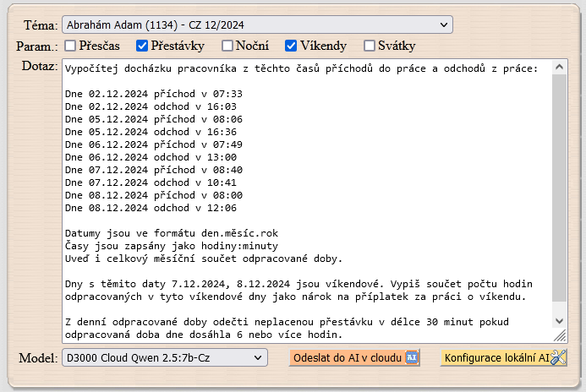Click the Přesčas label text
The width and height of the screenshot is (586, 392).
[x=99, y=46]
